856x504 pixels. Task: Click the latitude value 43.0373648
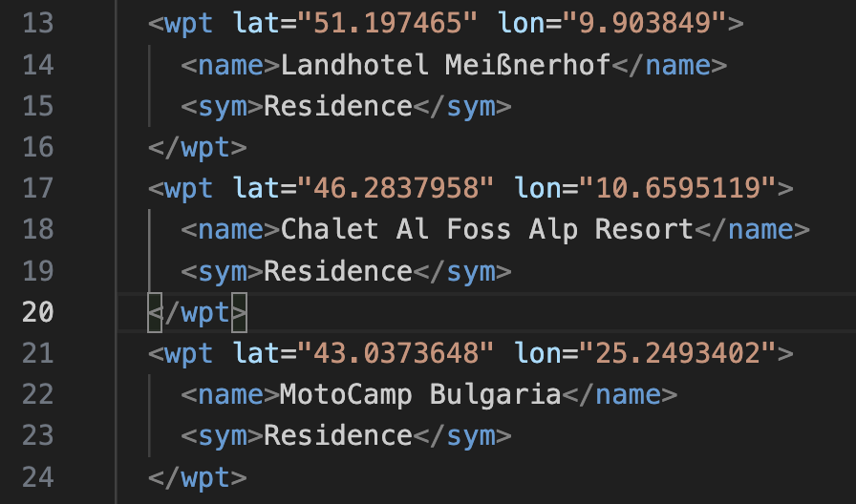[x=396, y=353]
